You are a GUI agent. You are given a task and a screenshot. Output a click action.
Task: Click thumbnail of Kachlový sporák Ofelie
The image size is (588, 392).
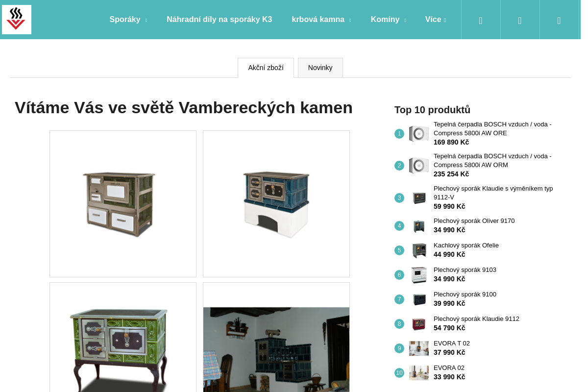(419, 250)
